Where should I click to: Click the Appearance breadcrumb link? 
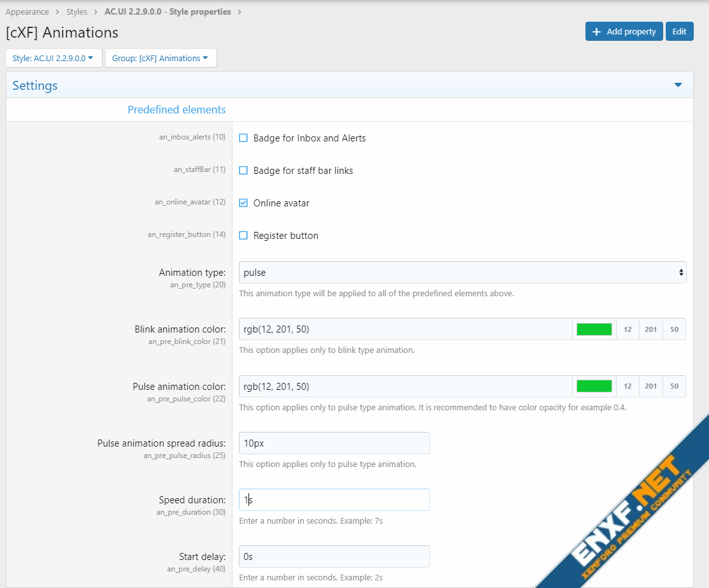pyautogui.click(x=27, y=11)
